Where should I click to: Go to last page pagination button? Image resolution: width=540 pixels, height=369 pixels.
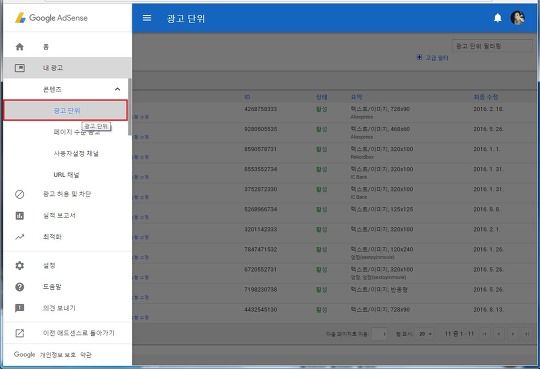click(527, 334)
